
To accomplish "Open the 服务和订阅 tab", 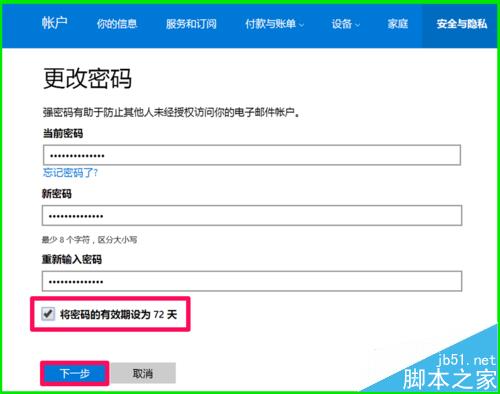I will pos(191,24).
